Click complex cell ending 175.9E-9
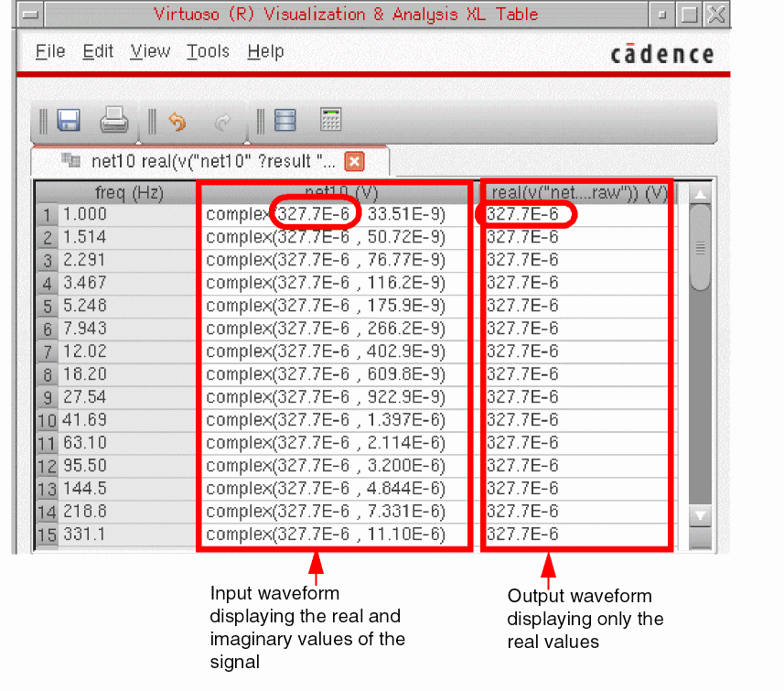Image resolution: width=784 pixels, height=691 pixels. 338,306
